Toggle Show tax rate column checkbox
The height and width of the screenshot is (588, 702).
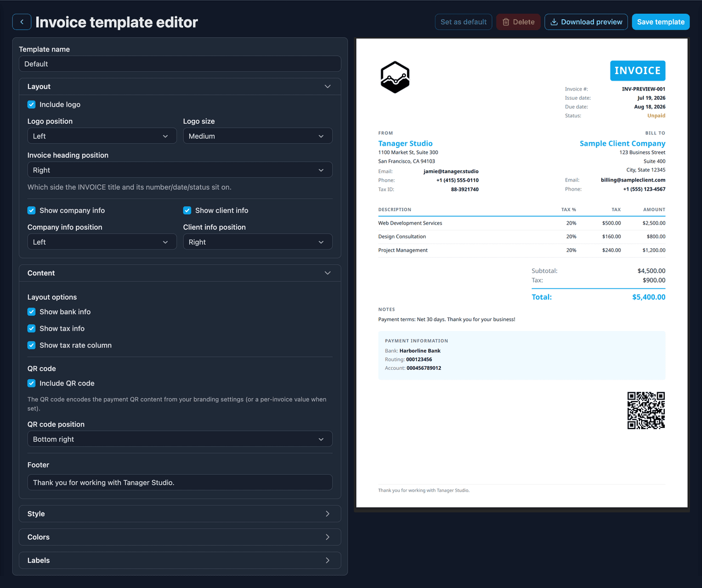[x=31, y=345]
